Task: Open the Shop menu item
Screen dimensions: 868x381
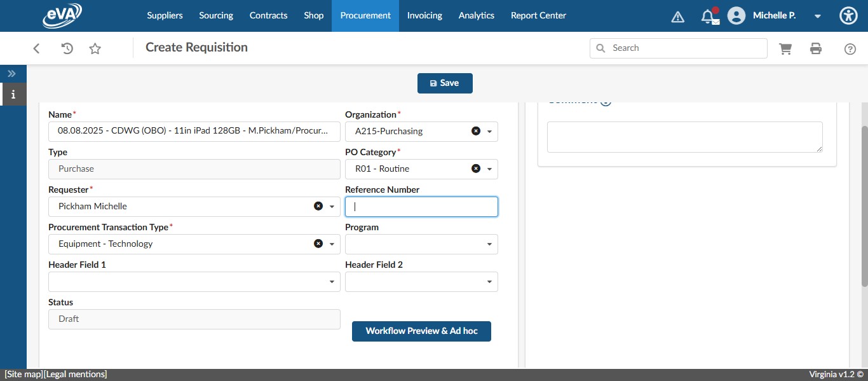Action: (313, 15)
